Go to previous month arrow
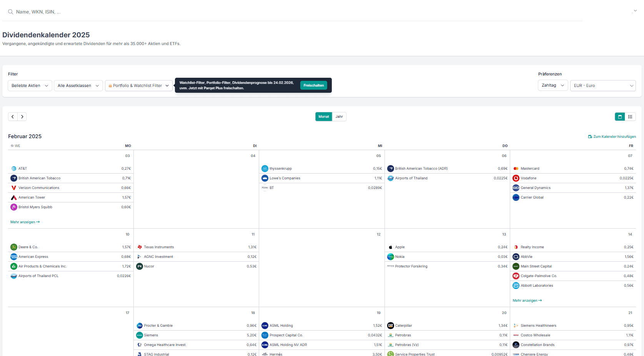The image size is (644, 356). point(13,117)
